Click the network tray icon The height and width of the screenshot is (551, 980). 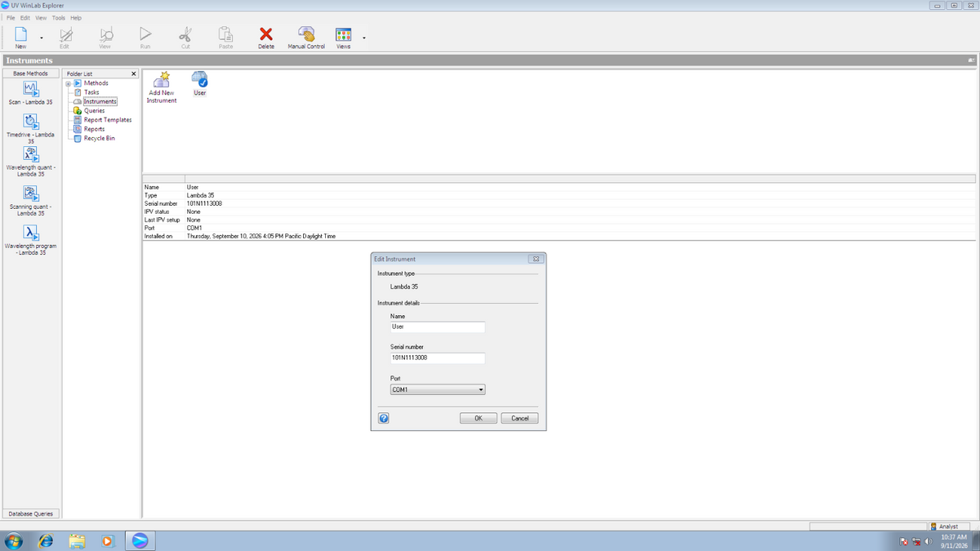click(916, 541)
